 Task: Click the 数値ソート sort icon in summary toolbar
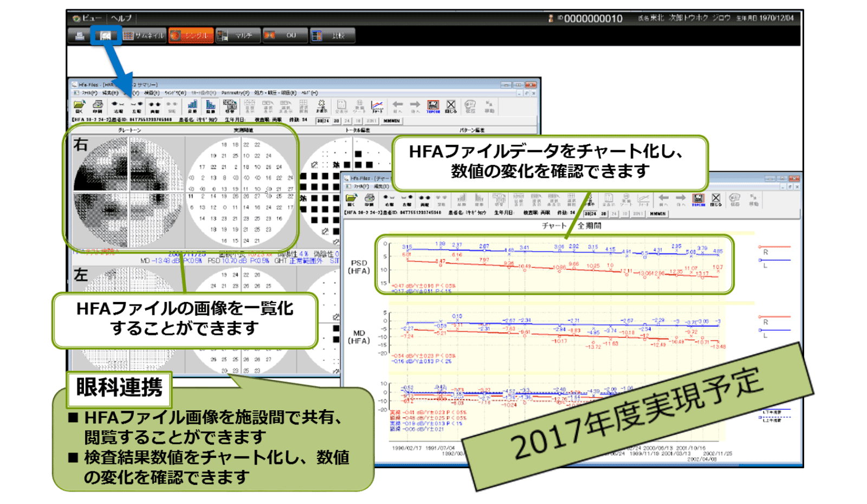359,106
